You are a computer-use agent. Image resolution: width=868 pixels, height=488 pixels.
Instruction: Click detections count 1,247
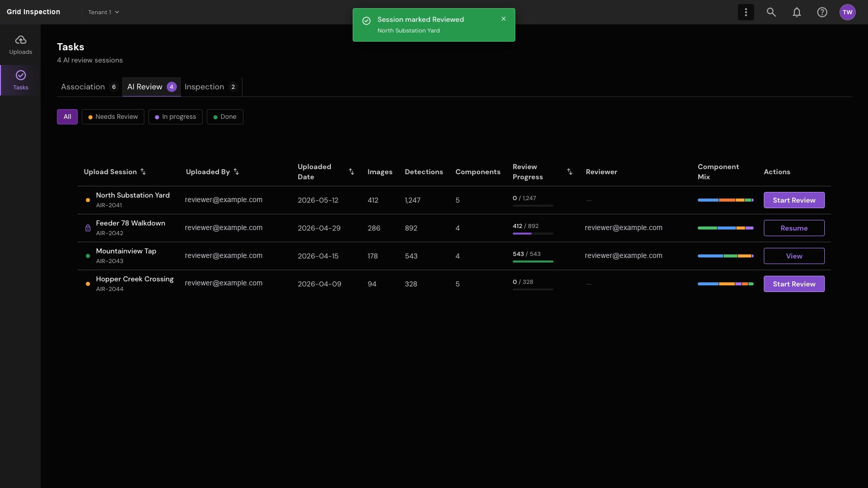(413, 200)
